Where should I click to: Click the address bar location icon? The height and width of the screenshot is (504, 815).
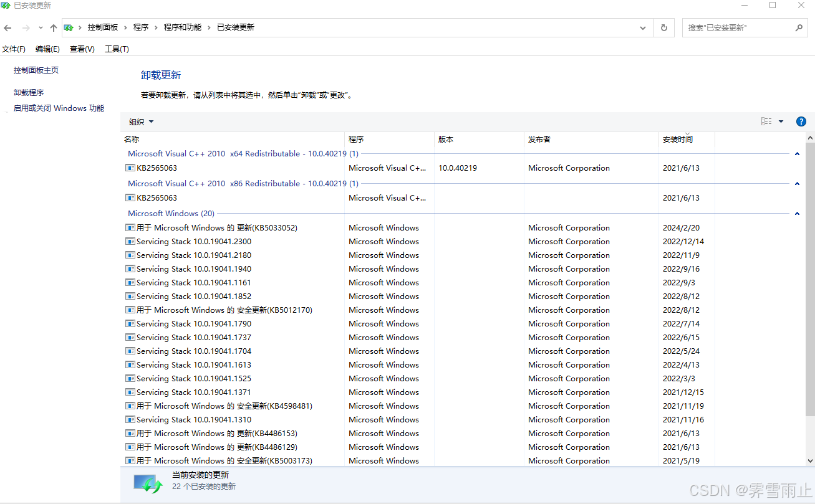click(69, 27)
